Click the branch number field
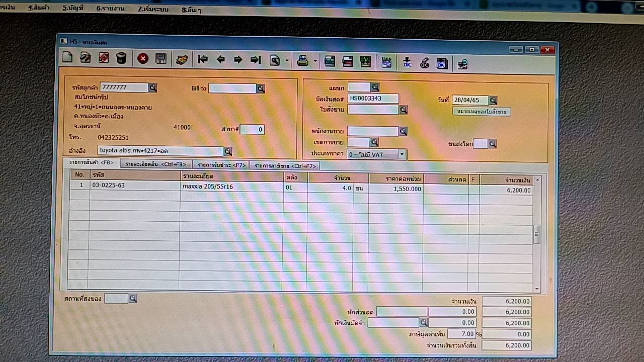The image size is (644, 362). coord(252,129)
